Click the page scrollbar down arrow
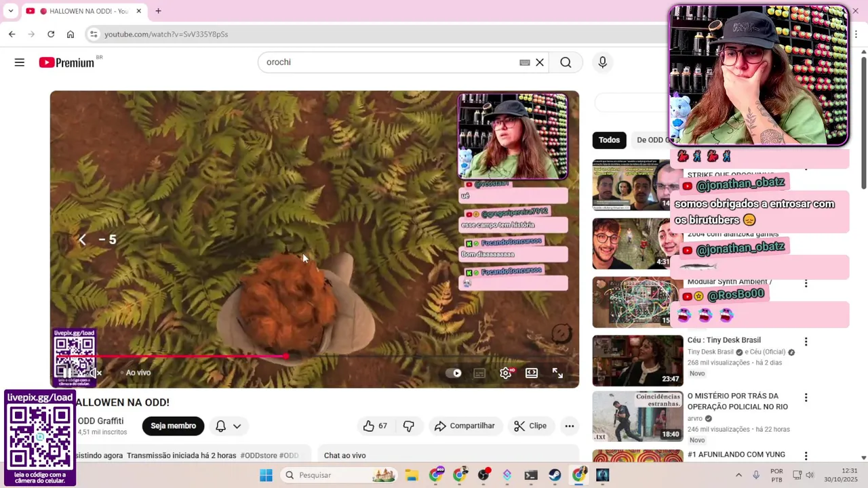Viewport: 868px width, 488px height. coord(863,457)
